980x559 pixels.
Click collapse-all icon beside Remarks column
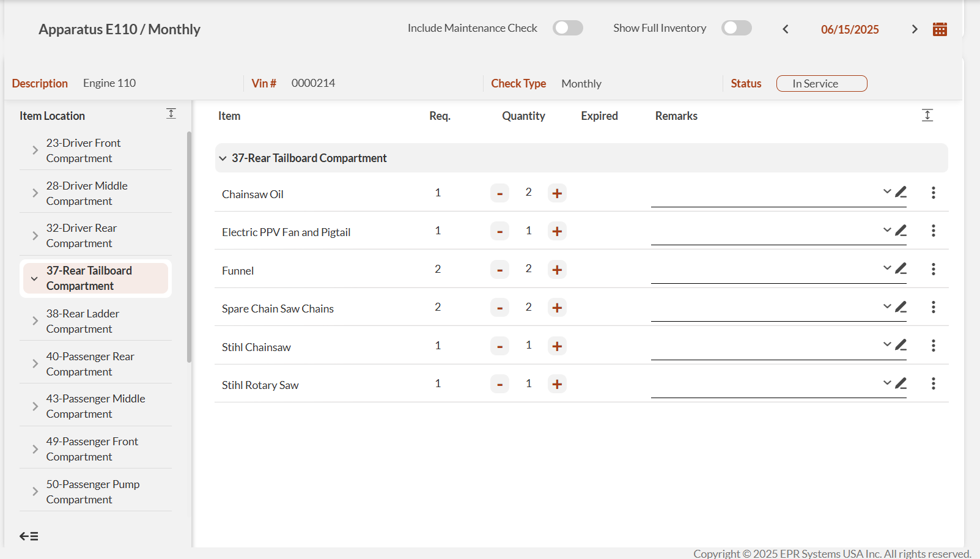tap(927, 116)
